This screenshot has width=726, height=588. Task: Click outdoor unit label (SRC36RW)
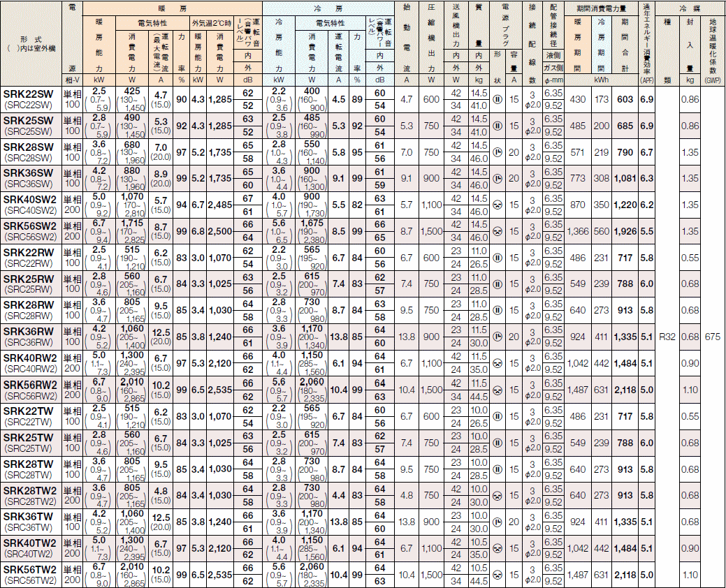[x=29, y=342]
